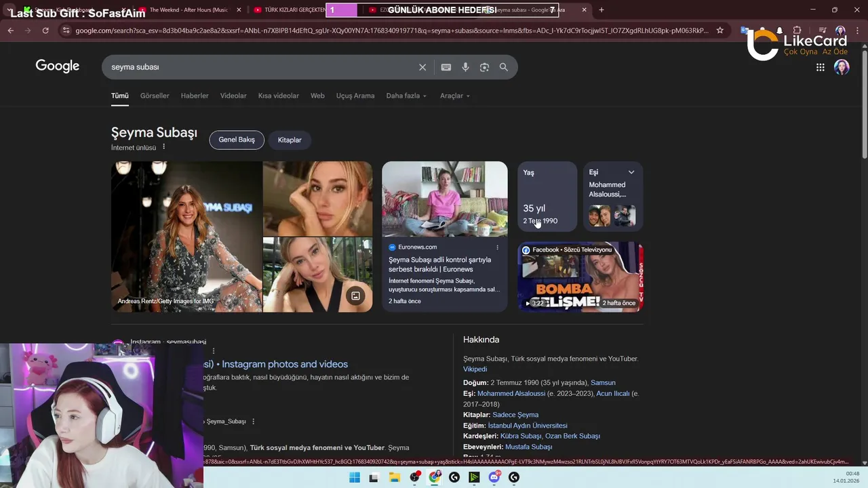This screenshot has height=488, width=868.
Task: Click the browser address bar URL
Action: tap(392, 30)
